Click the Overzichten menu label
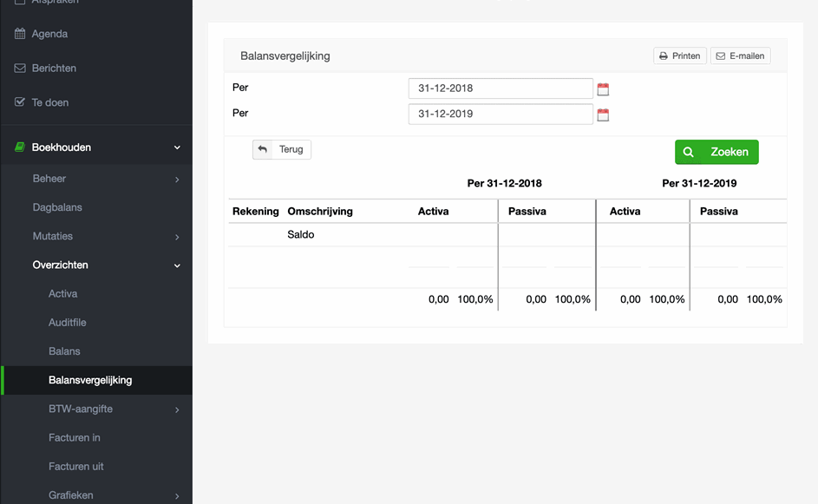Viewport: 818px width, 504px height. coord(60,265)
